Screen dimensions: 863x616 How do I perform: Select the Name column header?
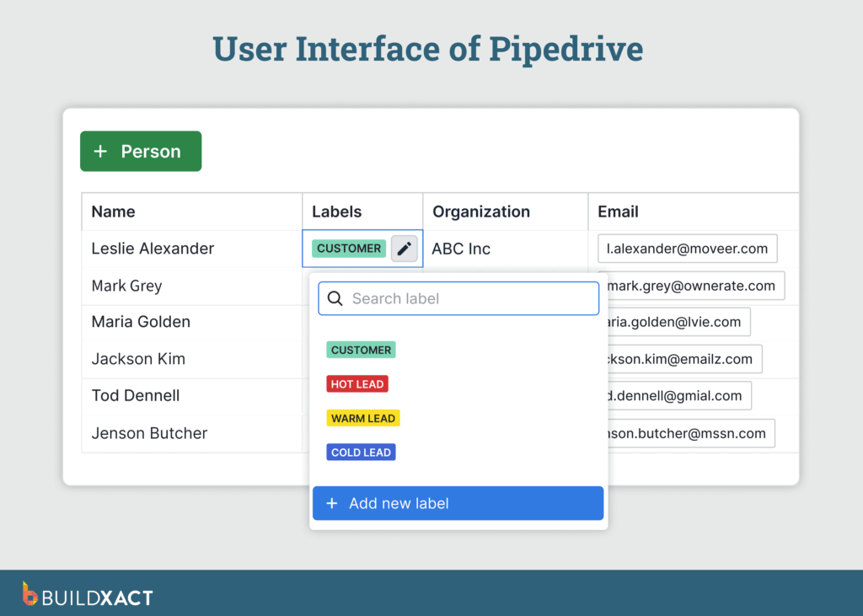point(113,212)
